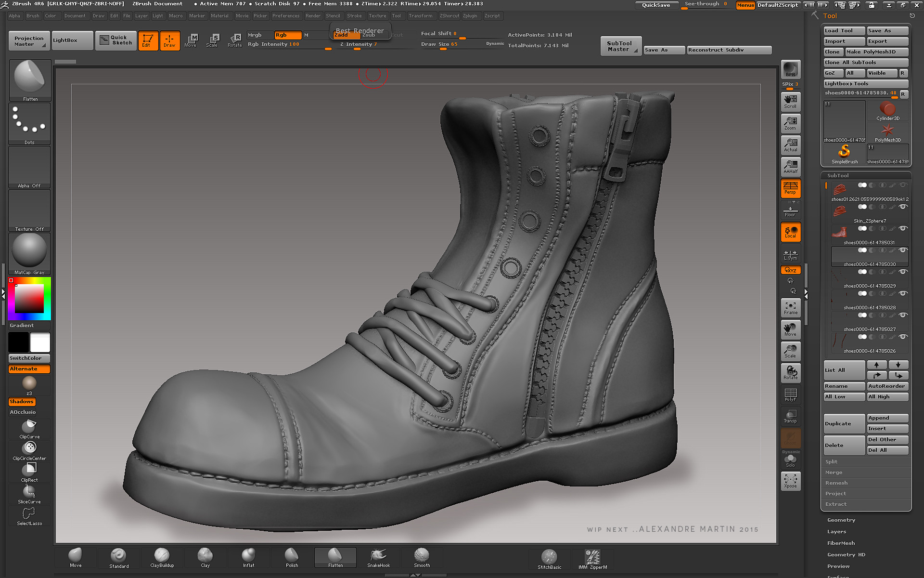Screen dimensions: 924x578
Task: Click the Make PolyMesh3D button
Action: (x=877, y=52)
